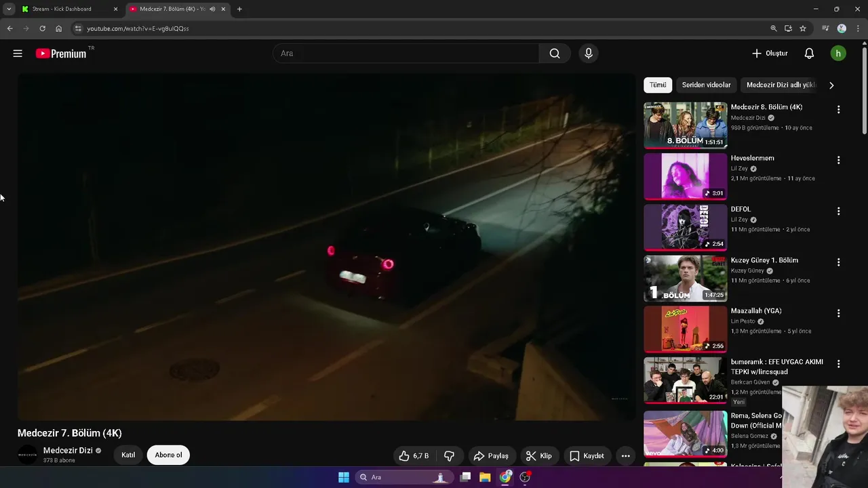Screen dimensions: 868x488
Task: Open Lil Zey channel under Heveslenmem
Action: coord(739,169)
